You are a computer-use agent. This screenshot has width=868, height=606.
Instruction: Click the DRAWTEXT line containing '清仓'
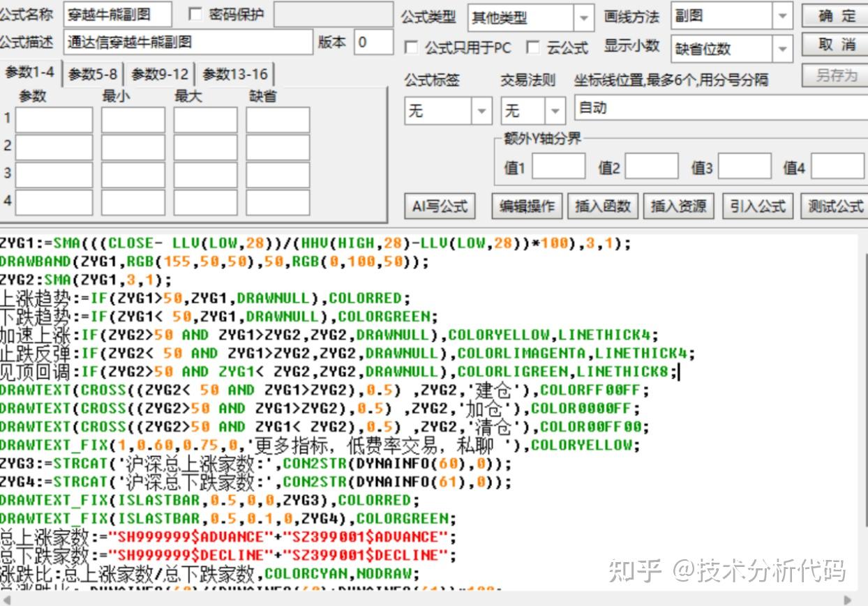click(324, 426)
